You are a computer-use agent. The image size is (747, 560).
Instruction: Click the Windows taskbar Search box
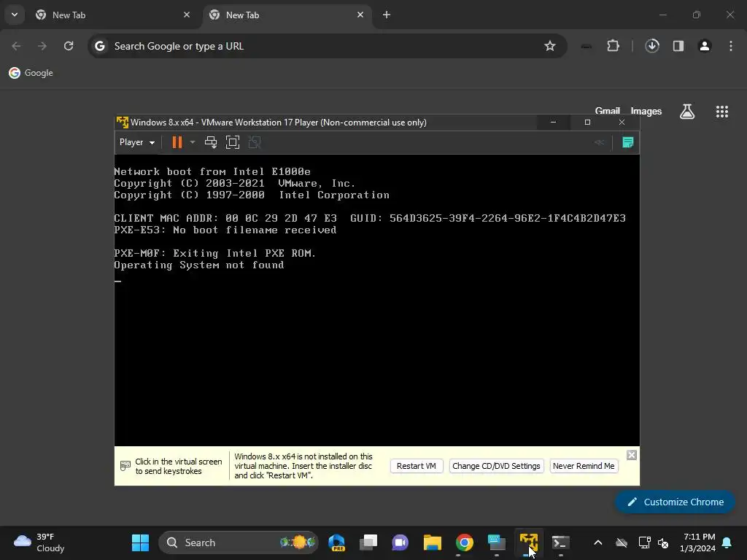[239, 542]
